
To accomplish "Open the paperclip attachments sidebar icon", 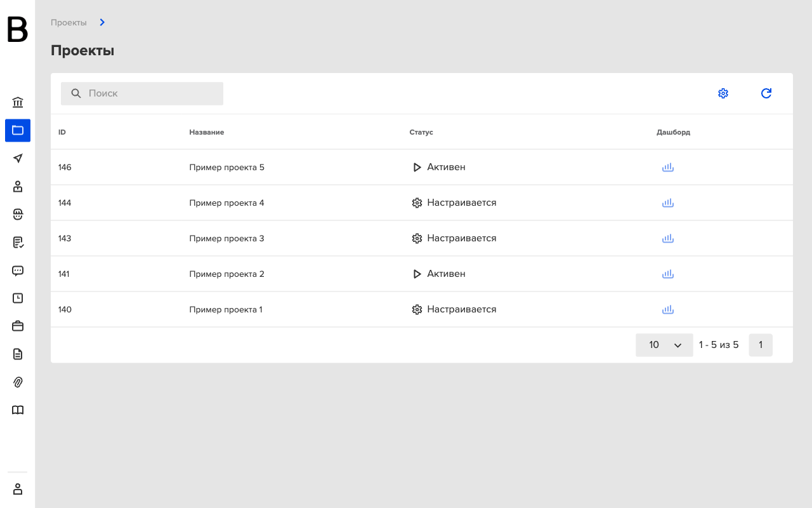I will tap(18, 382).
